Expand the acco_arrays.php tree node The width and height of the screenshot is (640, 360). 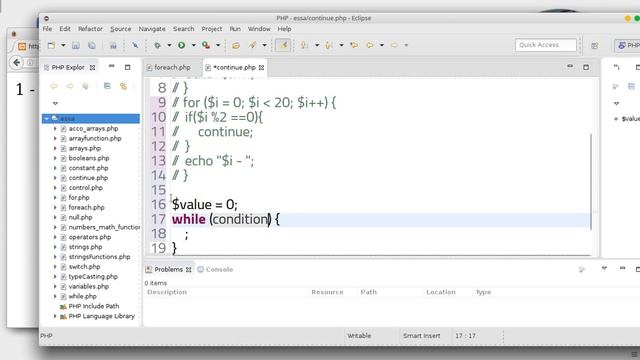pos(55,129)
